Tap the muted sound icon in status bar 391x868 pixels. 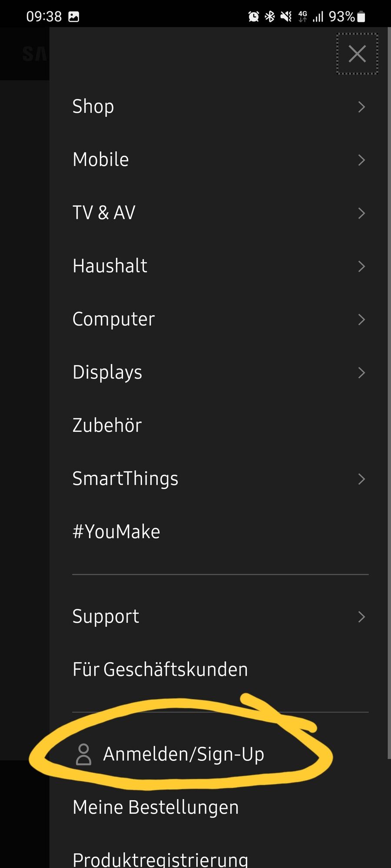click(x=286, y=17)
